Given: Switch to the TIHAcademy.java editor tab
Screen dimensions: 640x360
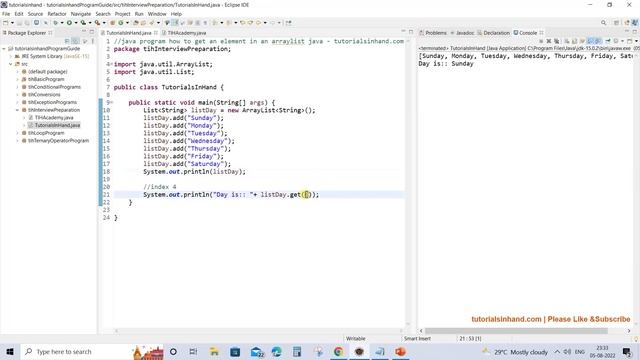Looking at the screenshot, I should tap(187, 33).
